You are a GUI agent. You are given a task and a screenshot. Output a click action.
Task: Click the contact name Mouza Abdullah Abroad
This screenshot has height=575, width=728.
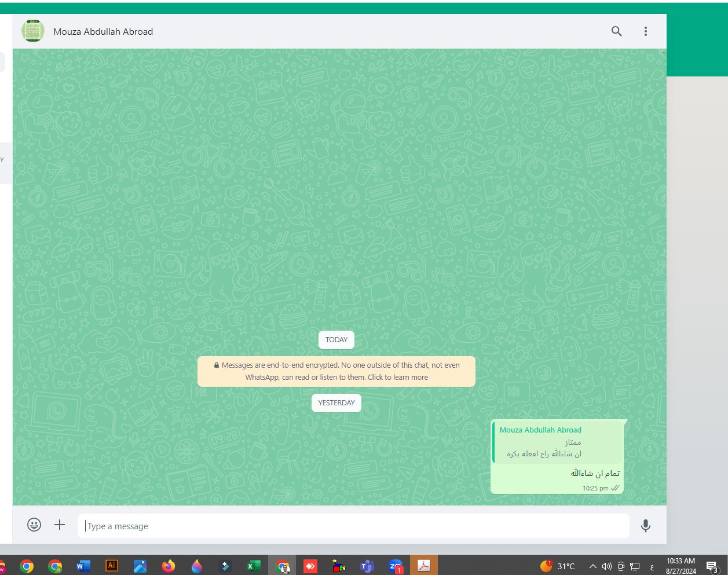tap(103, 31)
